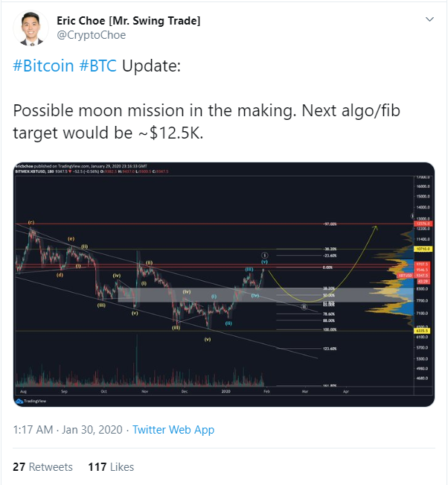Open Eric Choe's profile avatar
This screenshot has height=485, width=448.
(x=31, y=28)
